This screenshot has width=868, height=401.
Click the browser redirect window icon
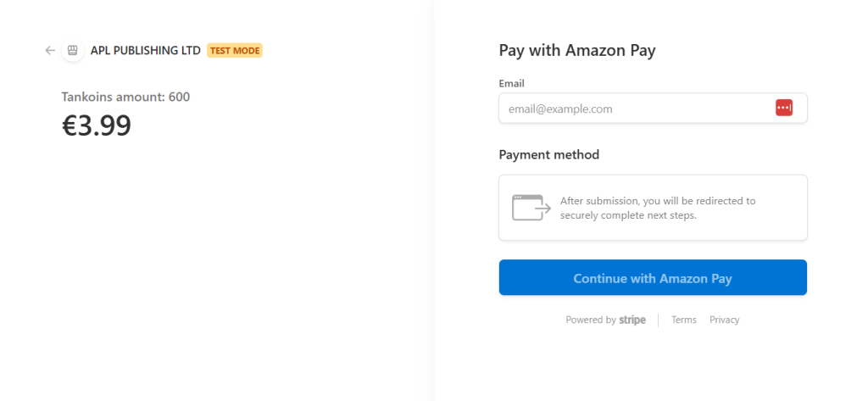(x=531, y=208)
